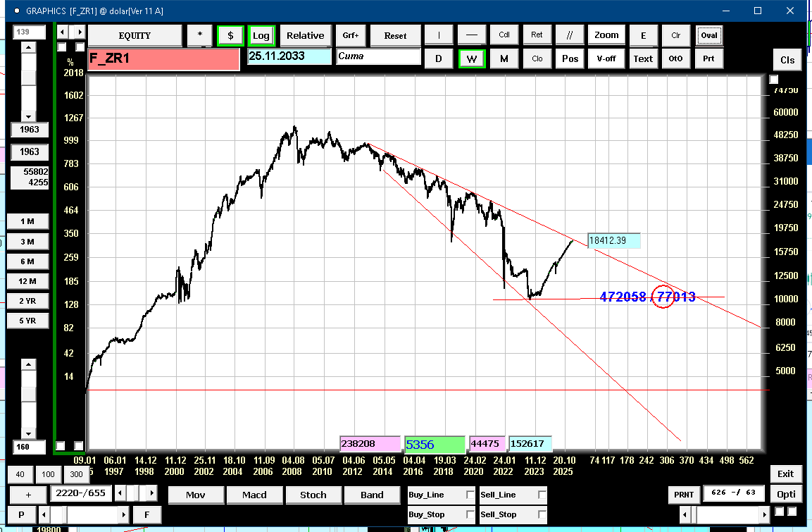Viewport: 812px width, 532px height.
Task: Click the down arrow on top-left vertical scrollbar
Action: point(28,116)
